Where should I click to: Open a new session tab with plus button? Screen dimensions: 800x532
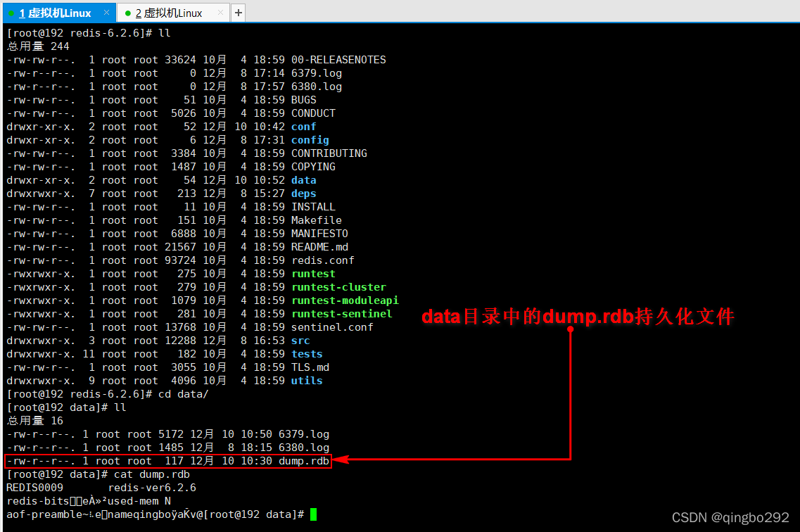click(239, 13)
